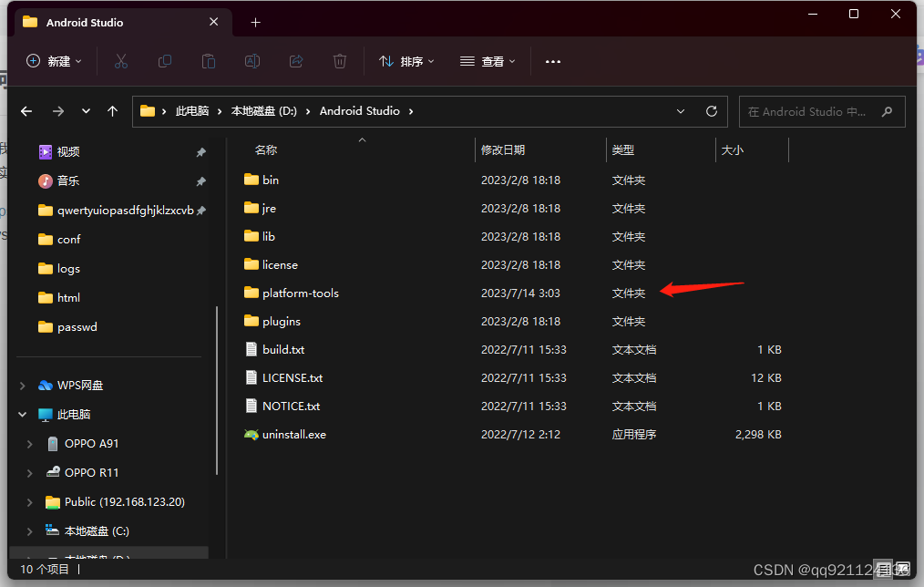Open the 查看 view dropdown

488,61
